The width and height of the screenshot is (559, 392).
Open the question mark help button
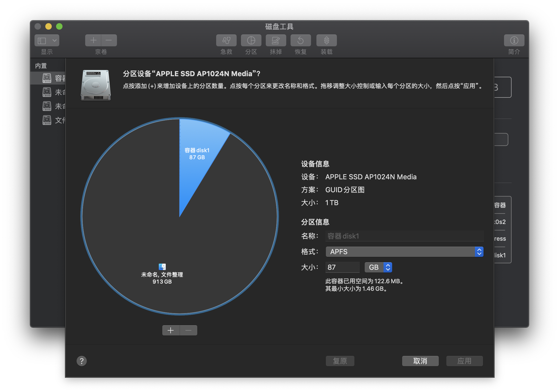point(82,361)
